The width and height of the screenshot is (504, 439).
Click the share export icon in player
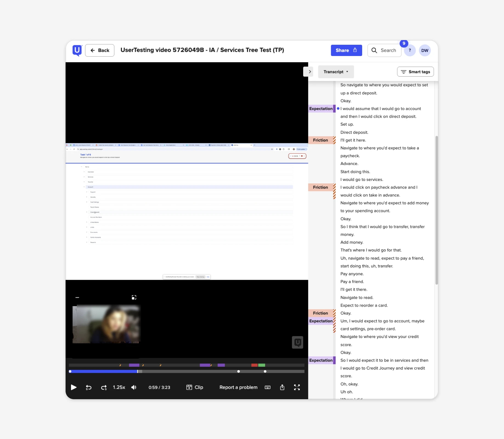click(282, 387)
